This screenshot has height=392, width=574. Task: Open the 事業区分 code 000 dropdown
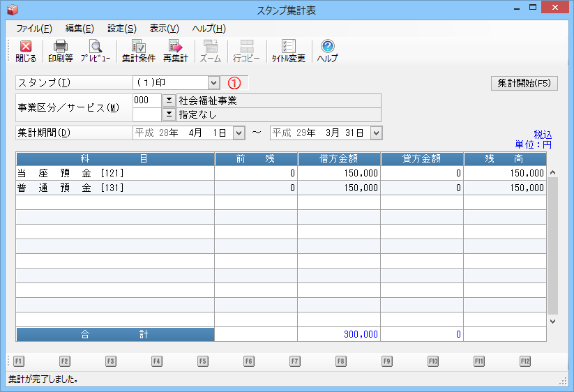click(x=168, y=100)
